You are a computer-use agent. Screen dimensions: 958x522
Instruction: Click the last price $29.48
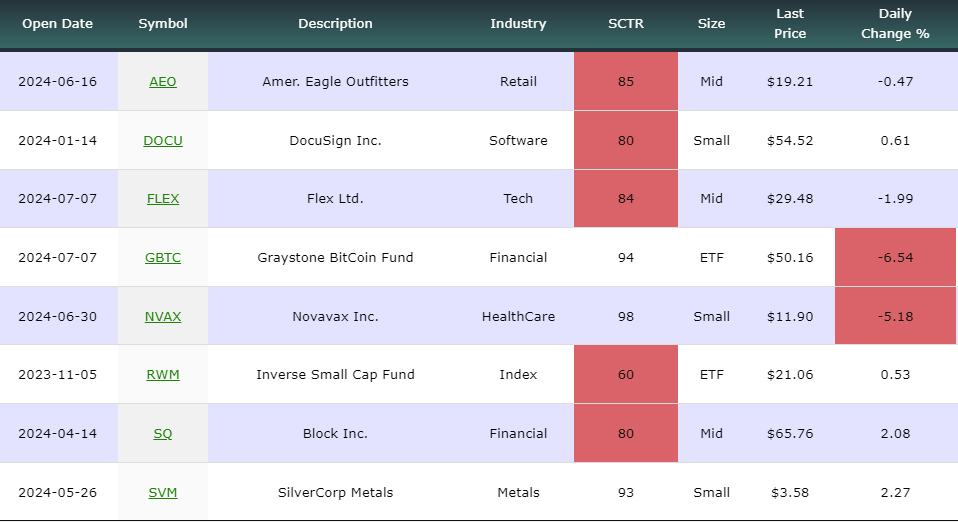coord(790,199)
